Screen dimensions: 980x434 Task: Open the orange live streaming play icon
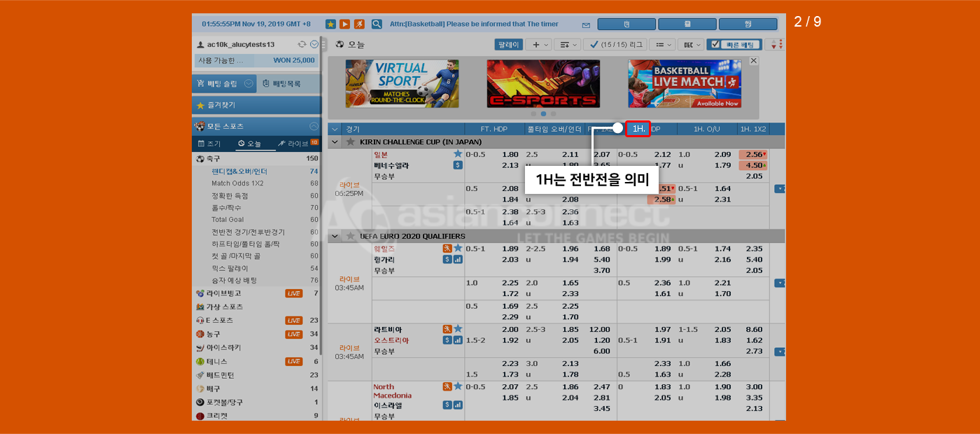click(344, 24)
